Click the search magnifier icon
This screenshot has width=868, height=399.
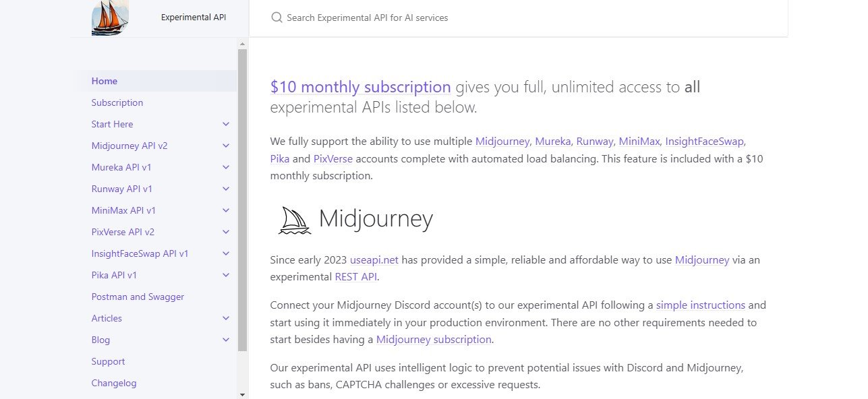click(x=277, y=18)
